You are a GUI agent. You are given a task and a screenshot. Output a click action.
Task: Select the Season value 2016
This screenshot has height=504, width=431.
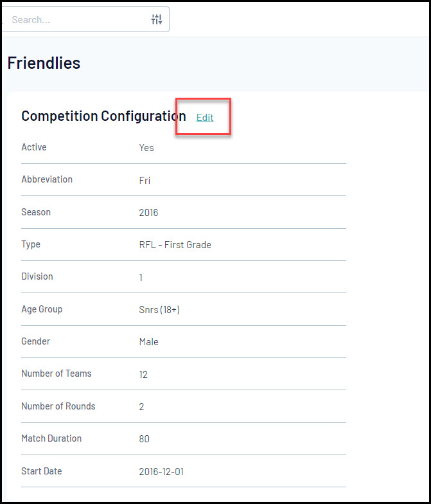[148, 213]
